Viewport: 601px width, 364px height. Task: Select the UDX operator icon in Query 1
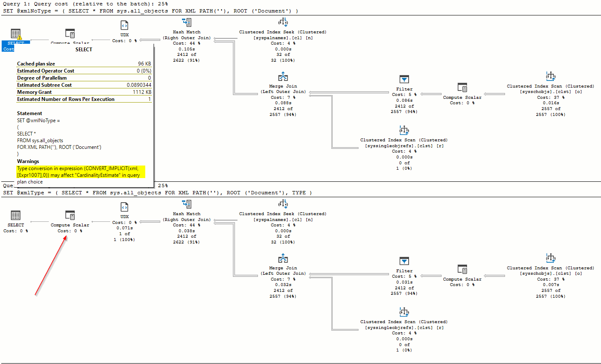124,25
